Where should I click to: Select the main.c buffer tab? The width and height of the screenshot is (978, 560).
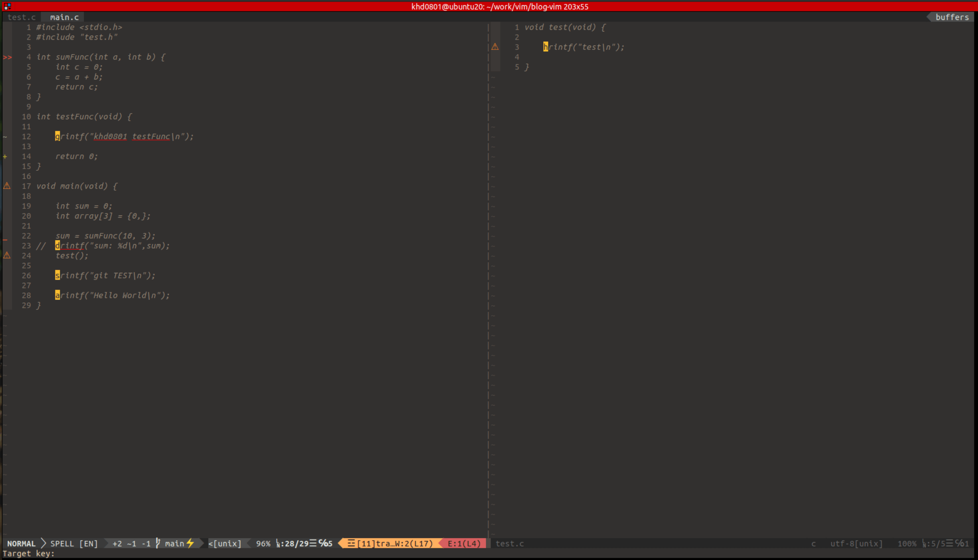click(x=64, y=17)
